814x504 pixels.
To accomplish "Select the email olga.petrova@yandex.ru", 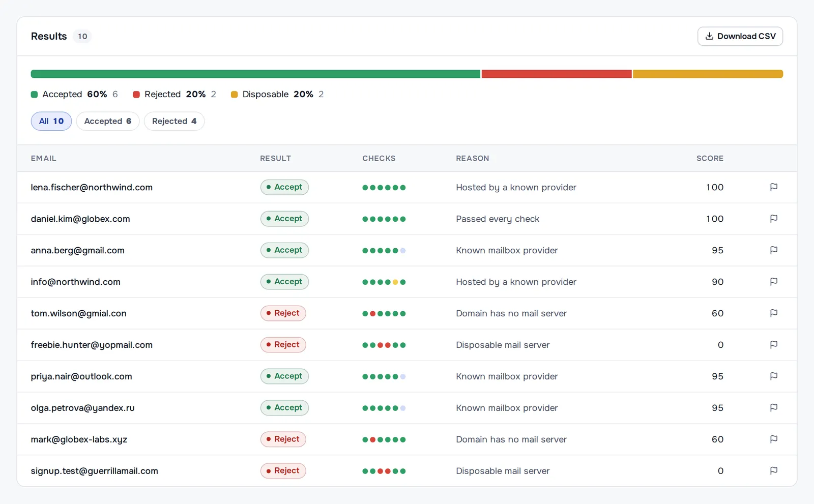I will 83,408.
